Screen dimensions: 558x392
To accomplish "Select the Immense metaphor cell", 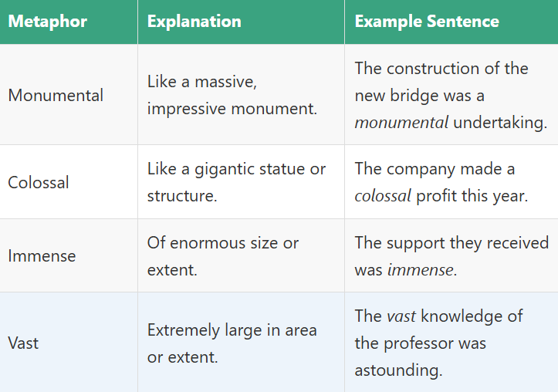I will point(43,256).
